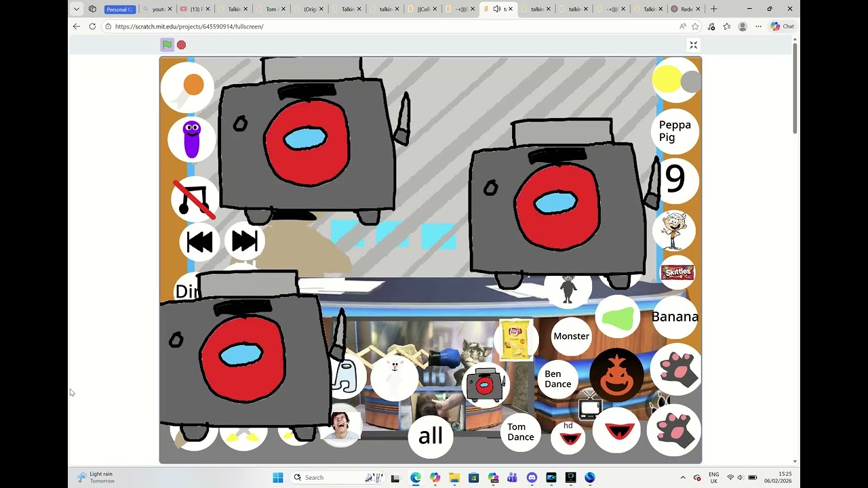Switch to the (Orig browser tab

(310, 9)
